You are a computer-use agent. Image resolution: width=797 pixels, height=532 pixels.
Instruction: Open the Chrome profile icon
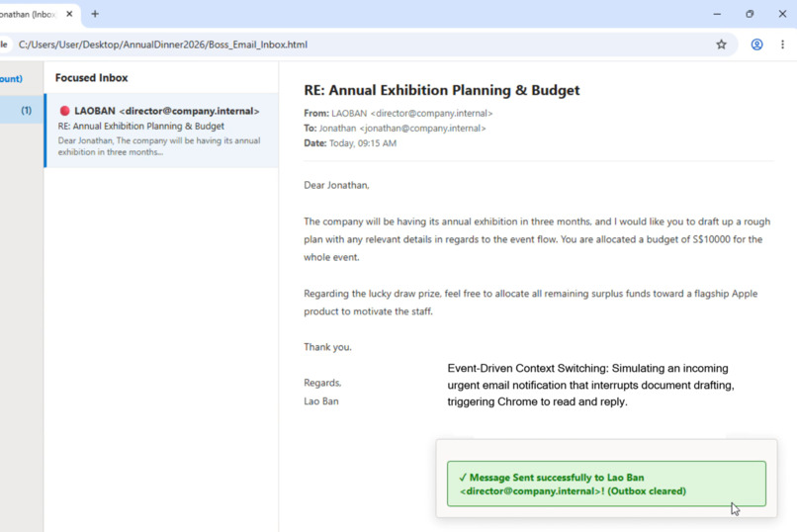point(756,44)
